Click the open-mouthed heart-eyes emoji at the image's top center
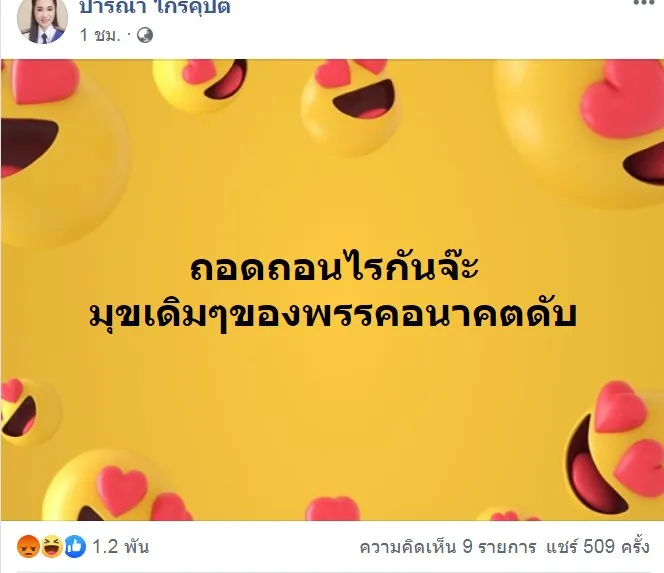 pos(350,106)
